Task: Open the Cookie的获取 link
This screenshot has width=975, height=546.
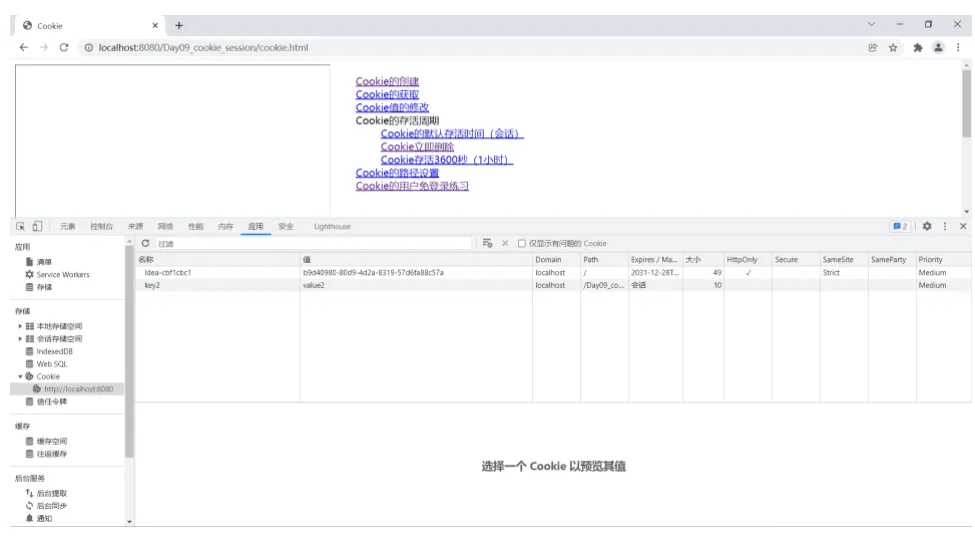Action: pos(387,95)
